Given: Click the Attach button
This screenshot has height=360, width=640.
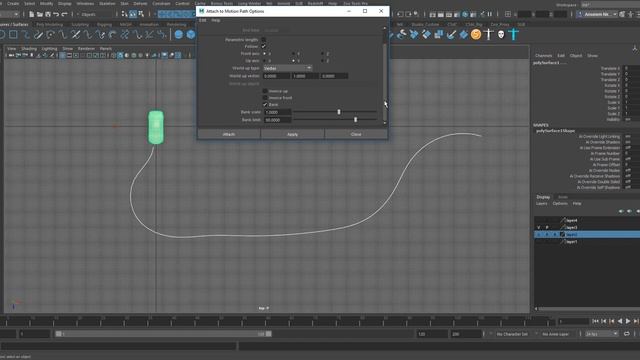Looking at the screenshot, I should pyautogui.click(x=229, y=134).
